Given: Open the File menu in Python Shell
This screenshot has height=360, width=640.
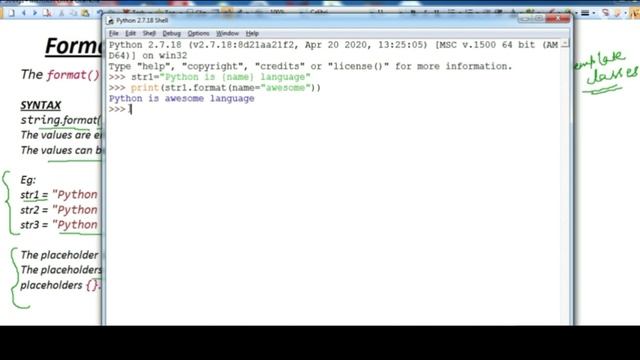Looking at the screenshot, I should coord(113,33).
